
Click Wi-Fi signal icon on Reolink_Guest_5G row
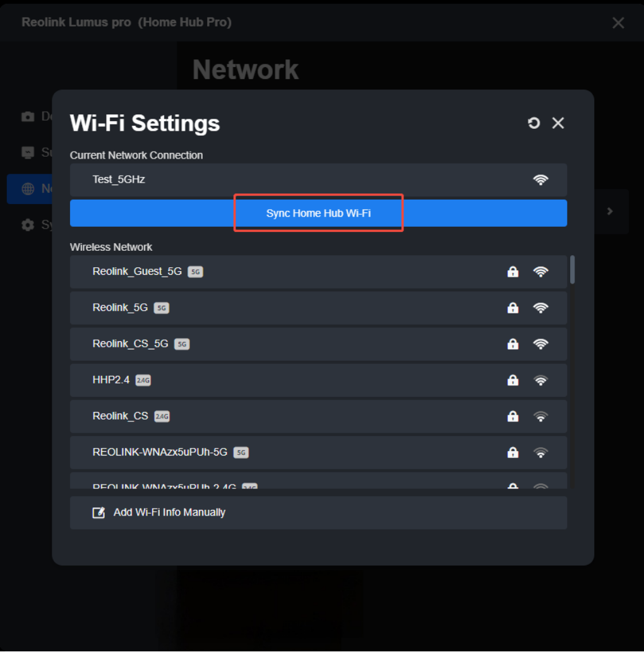[x=540, y=272]
